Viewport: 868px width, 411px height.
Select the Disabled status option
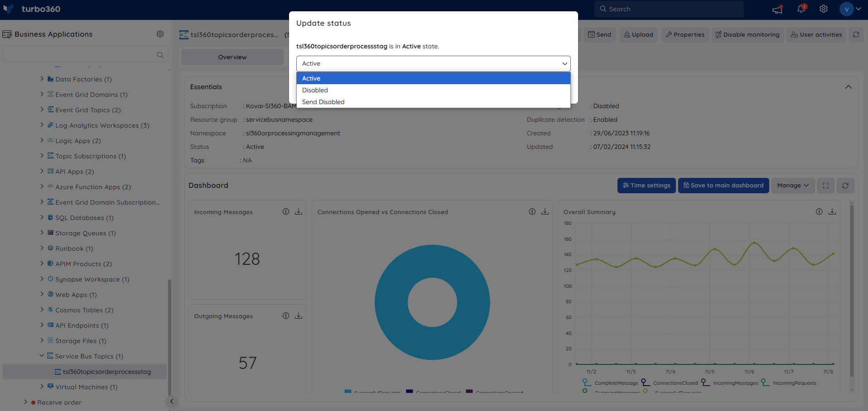click(x=433, y=90)
